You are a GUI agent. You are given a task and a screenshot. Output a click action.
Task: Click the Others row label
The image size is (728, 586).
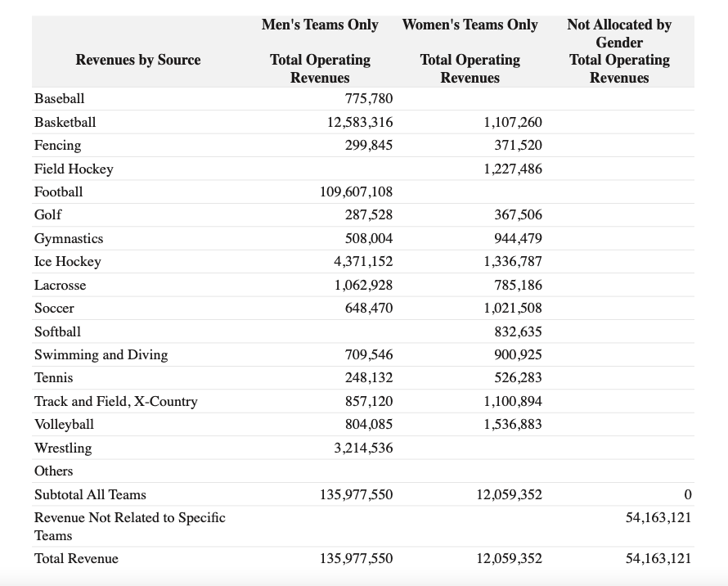click(53, 471)
